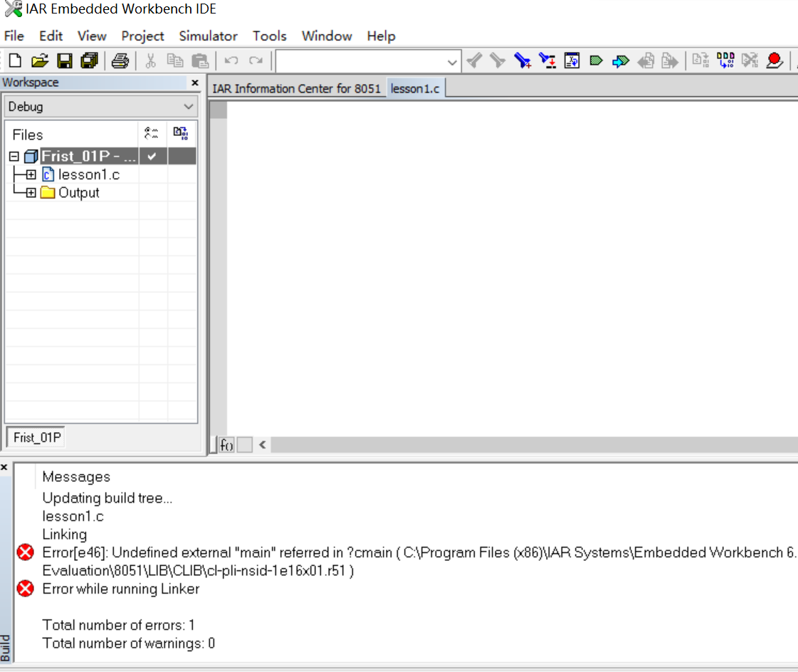Run Make with the colorful build icon
The height and width of the screenshot is (672, 798).
point(725,61)
